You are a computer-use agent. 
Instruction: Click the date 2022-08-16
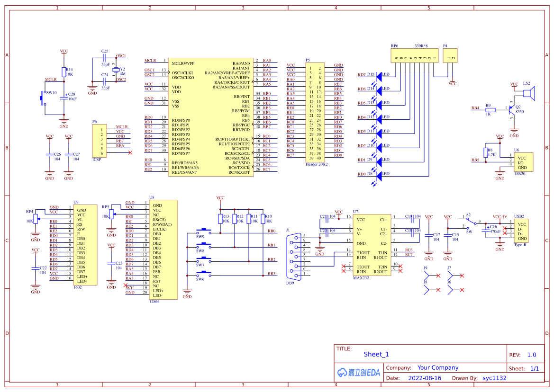425,378
